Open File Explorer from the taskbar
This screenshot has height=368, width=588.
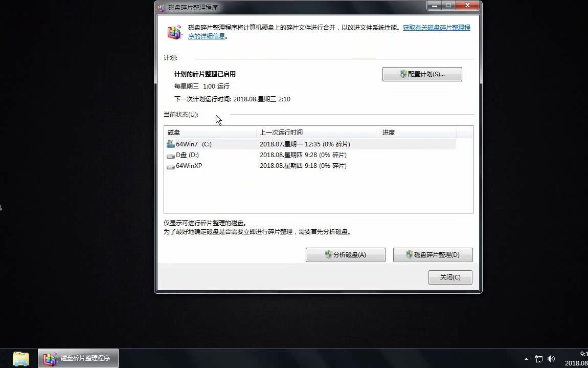(20, 358)
